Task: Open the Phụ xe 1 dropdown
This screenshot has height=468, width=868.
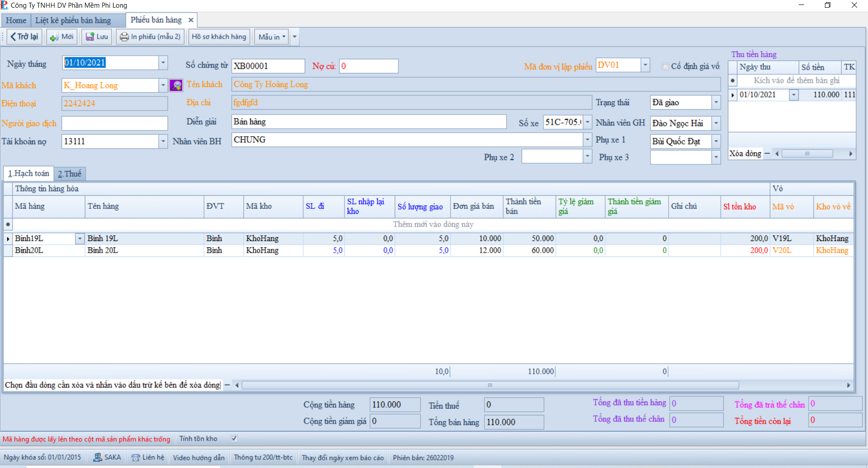Action: tap(716, 141)
